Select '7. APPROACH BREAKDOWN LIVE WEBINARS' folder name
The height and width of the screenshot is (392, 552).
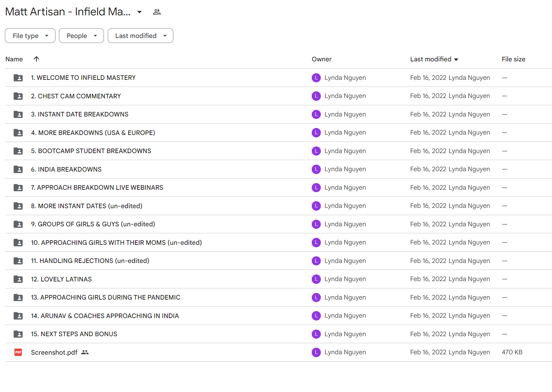(97, 188)
